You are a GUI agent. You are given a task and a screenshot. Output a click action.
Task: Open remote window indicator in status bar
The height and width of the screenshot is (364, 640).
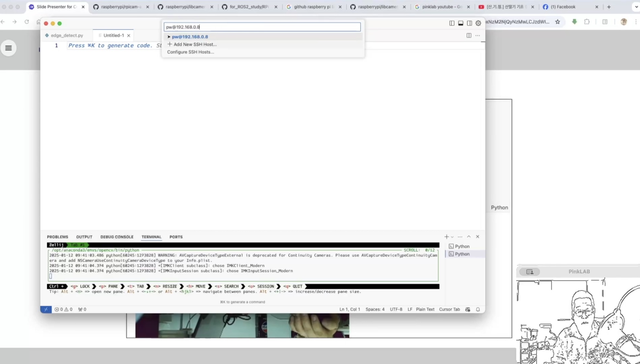46,309
